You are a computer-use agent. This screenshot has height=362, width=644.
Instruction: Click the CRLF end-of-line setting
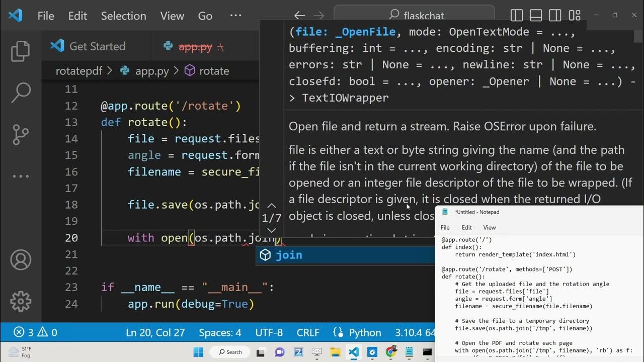(307, 332)
